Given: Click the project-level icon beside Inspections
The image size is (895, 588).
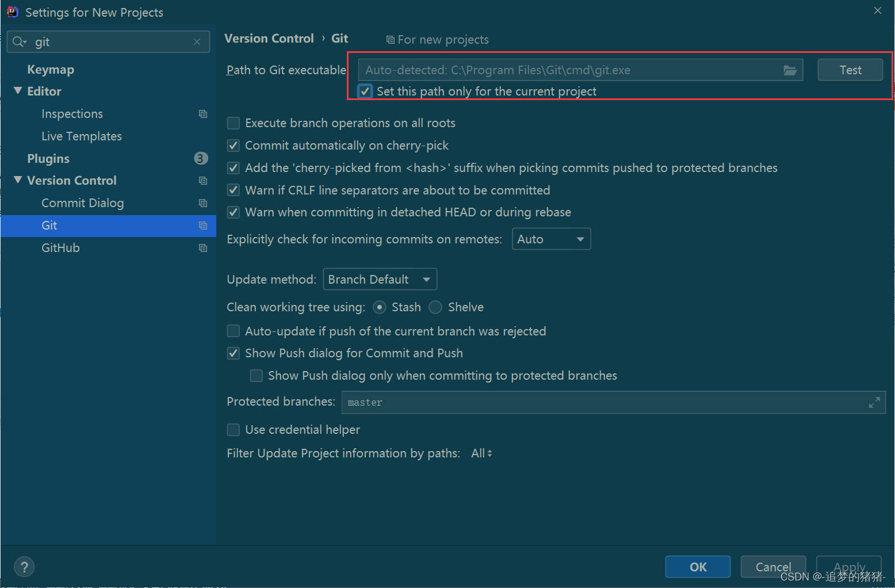Looking at the screenshot, I should (203, 114).
